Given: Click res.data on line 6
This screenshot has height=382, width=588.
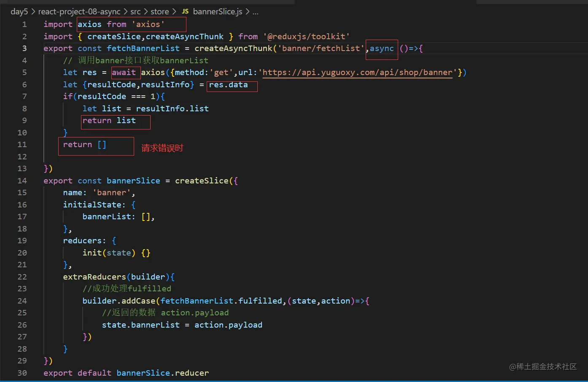Looking at the screenshot, I should pos(228,85).
